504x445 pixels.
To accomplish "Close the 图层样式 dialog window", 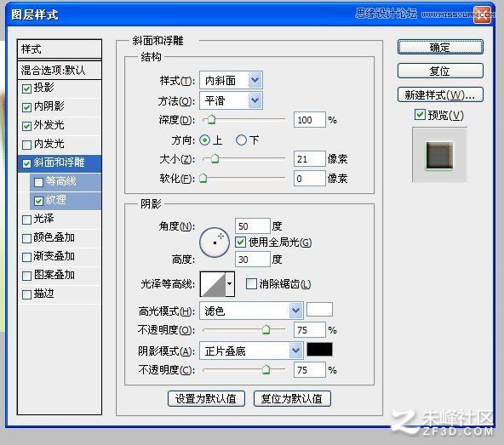I will (x=483, y=14).
